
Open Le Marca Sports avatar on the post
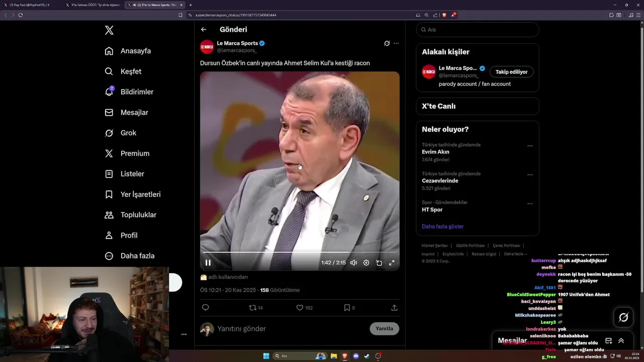[x=207, y=47]
